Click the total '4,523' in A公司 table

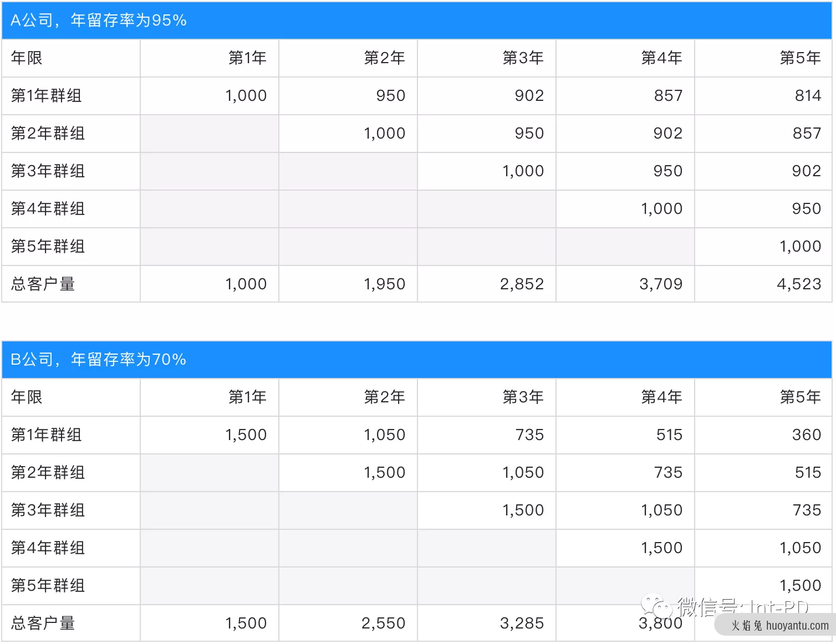799,284
